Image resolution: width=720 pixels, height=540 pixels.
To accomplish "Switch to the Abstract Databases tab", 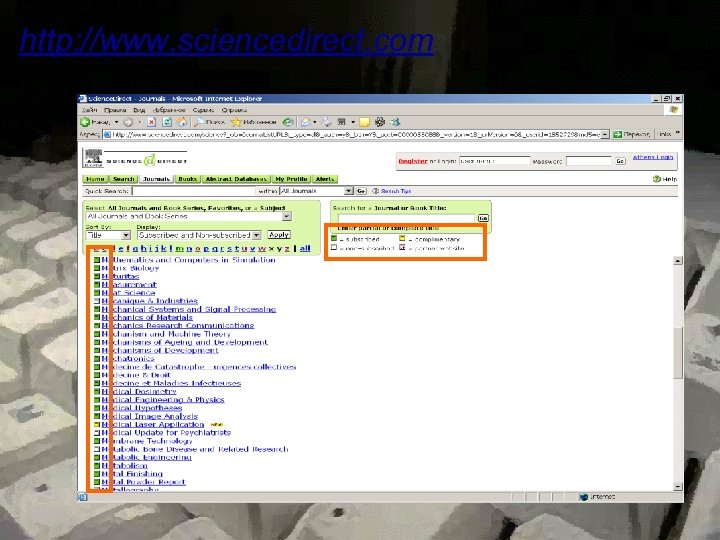I will pos(236,179).
